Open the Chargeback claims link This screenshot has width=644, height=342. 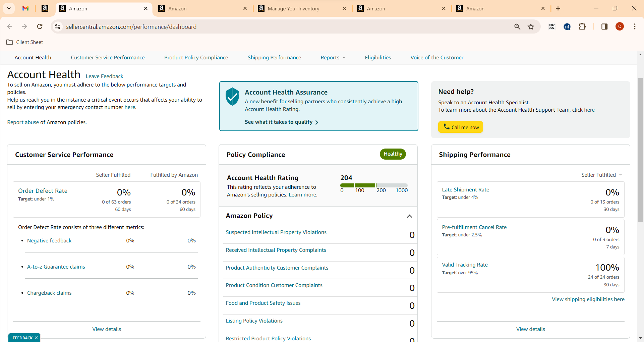49,293
